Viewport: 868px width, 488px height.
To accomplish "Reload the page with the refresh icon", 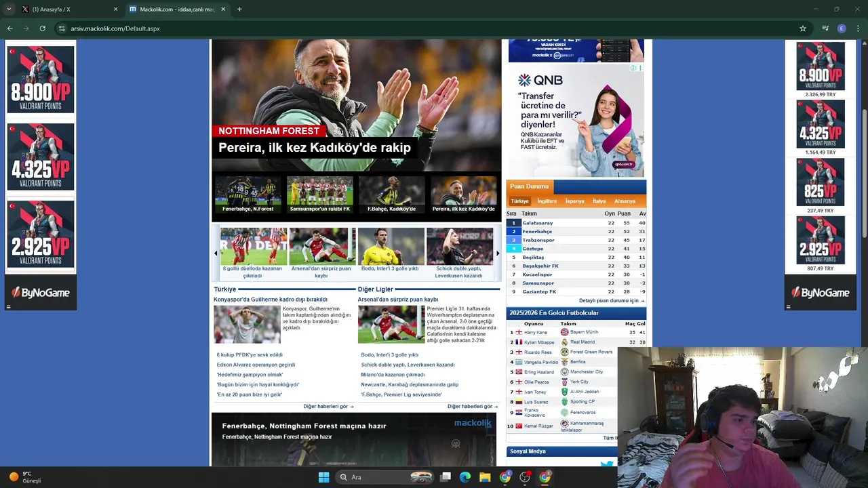I will tap(42, 28).
